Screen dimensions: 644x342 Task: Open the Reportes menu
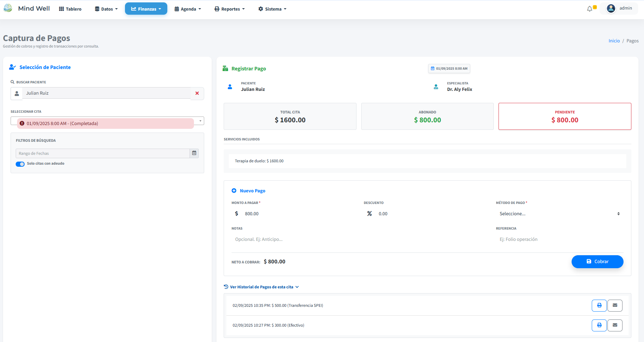pyautogui.click(x=229, y=9)
